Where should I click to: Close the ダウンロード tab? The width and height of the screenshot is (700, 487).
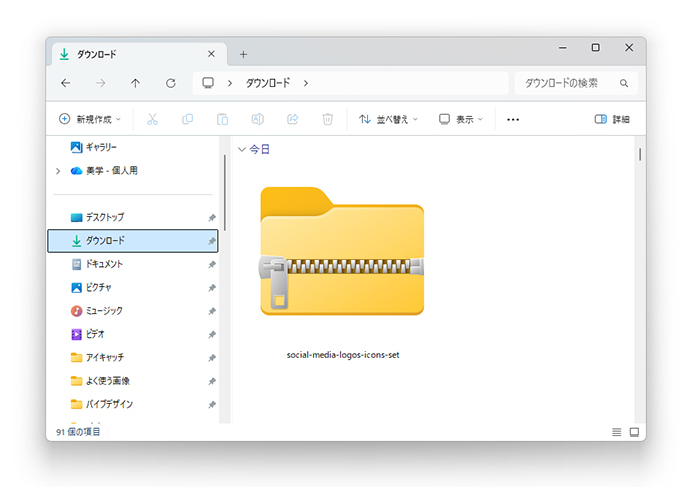pyautogui.click(x=211, y=54)
